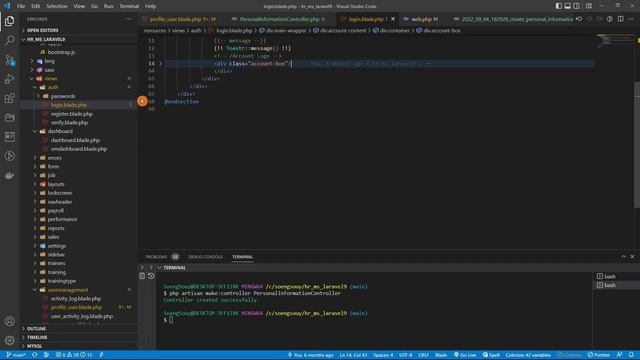
Task: Open the Edit menu
Action: [x=36, y=6]
